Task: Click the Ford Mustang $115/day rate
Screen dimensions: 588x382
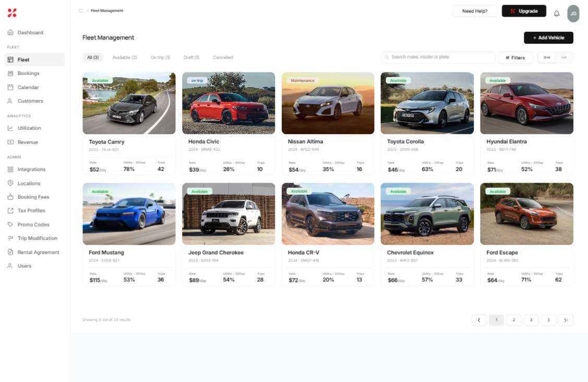Action: pos(98,280)
